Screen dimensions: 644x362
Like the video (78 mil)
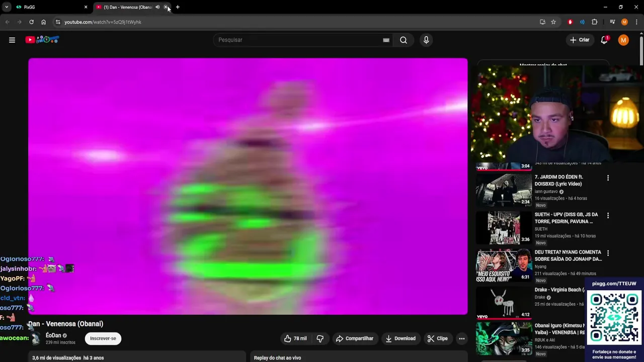click(x=295, y=338)
